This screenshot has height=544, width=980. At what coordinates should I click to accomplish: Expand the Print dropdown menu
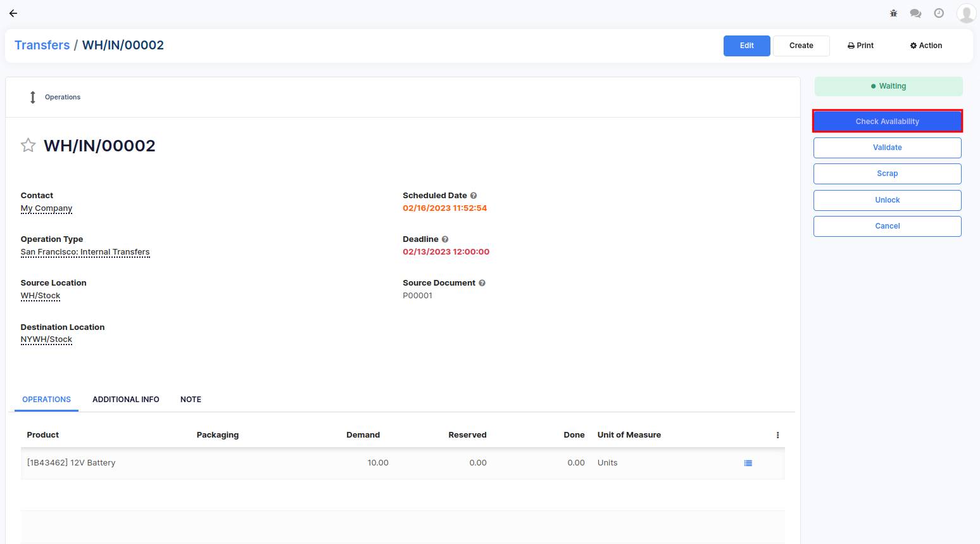860,46
